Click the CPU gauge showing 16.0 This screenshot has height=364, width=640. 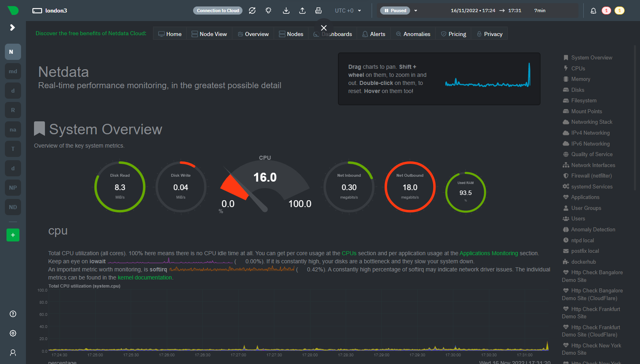pos(265,184)
